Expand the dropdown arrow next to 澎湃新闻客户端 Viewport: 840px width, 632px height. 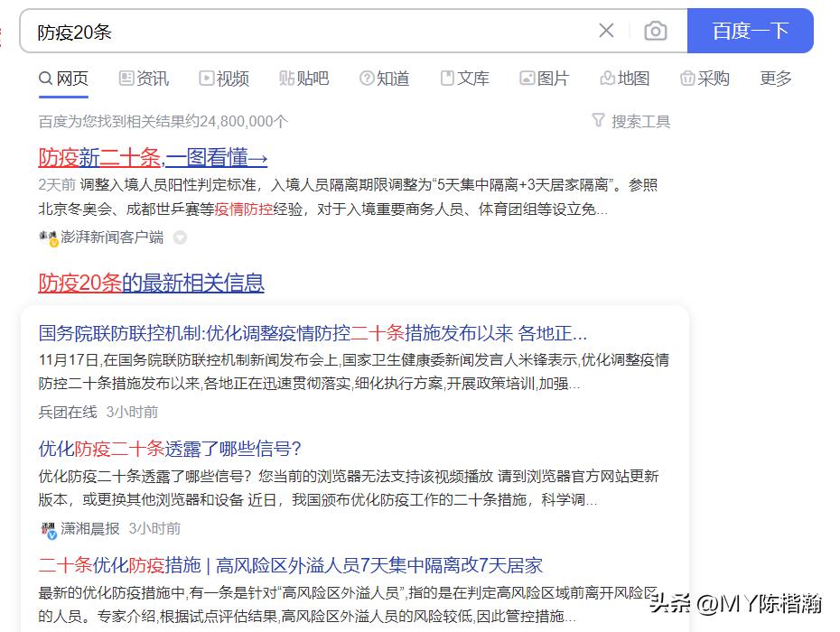point(180,237)
